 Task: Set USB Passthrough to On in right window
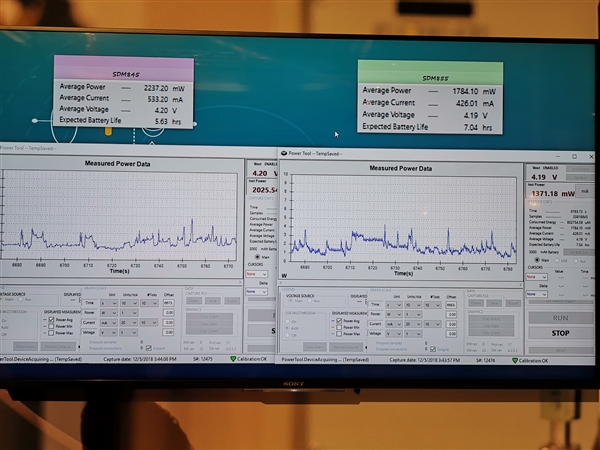point(287,321)
